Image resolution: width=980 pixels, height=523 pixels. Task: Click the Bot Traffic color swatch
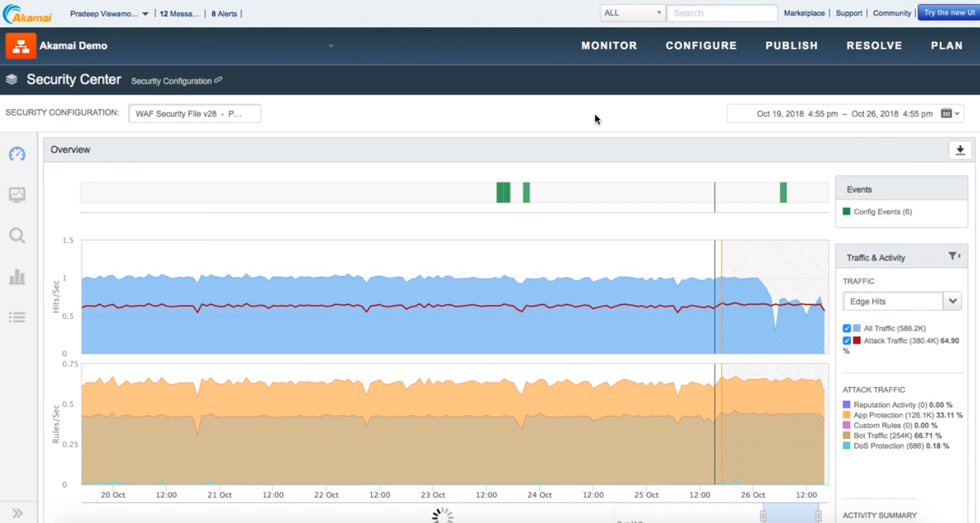tap(847, 436)
